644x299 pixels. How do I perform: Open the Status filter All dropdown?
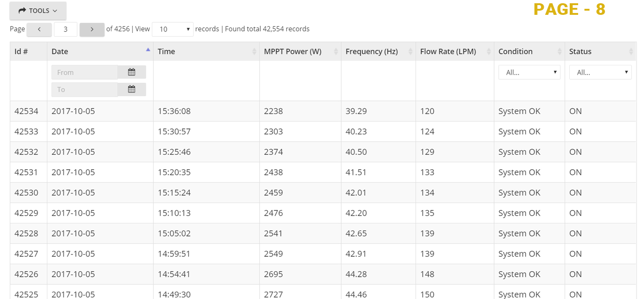point(600,72)
